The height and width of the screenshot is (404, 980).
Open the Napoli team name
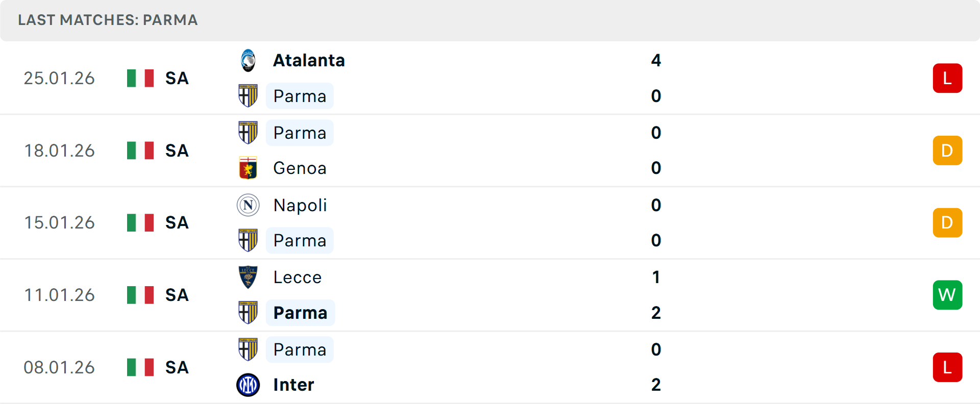coord(300,205)
